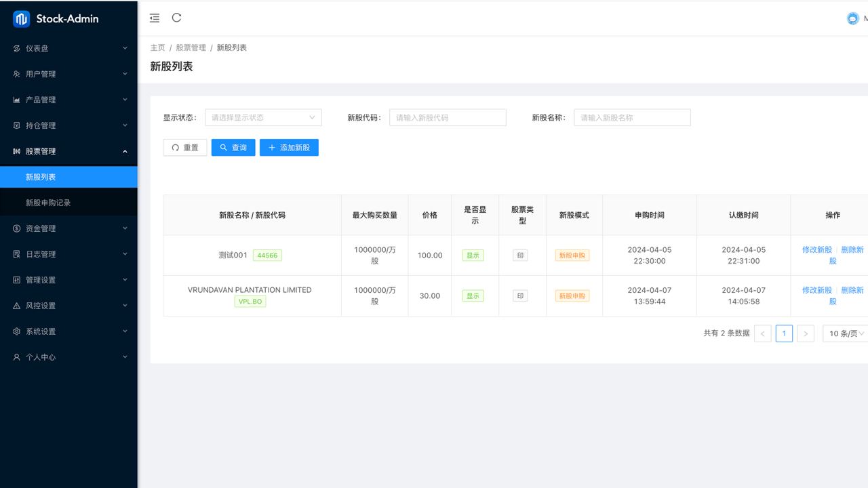868x488 pixels.
Task: Click the Stock-Admin logo icon
Action: [21, 19]
